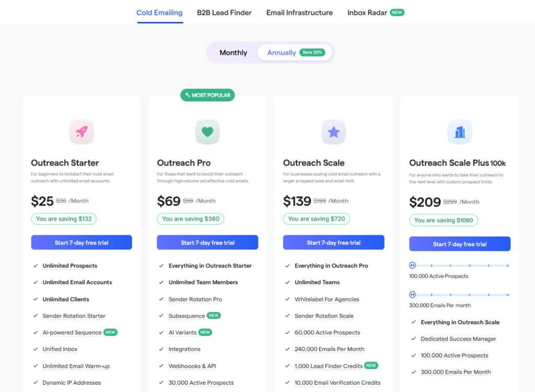The width and height of the screenshot is (535, 392).
Task: Click the star icon for Outreach Scale
Action: click(x=333, y=132)
